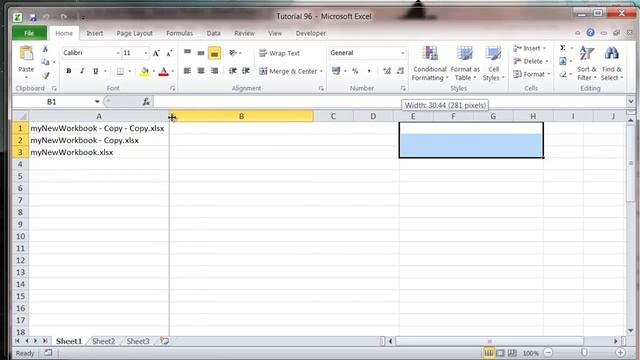640x360 pixels.
Task: Set Middle Align vertical alignment
Action: [201, 53]
